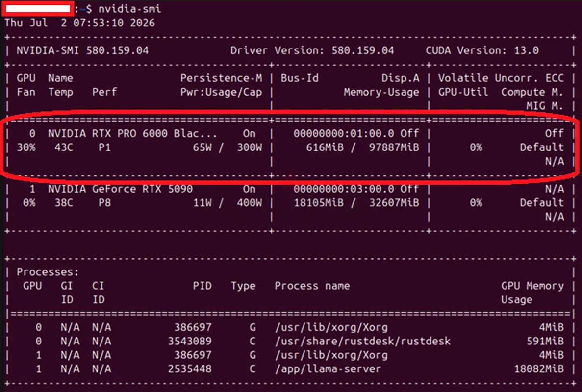The width and height of the screenshot is (582, 392).
Task: Click the 616MiB memory usage value
Action: click(325, 147)
